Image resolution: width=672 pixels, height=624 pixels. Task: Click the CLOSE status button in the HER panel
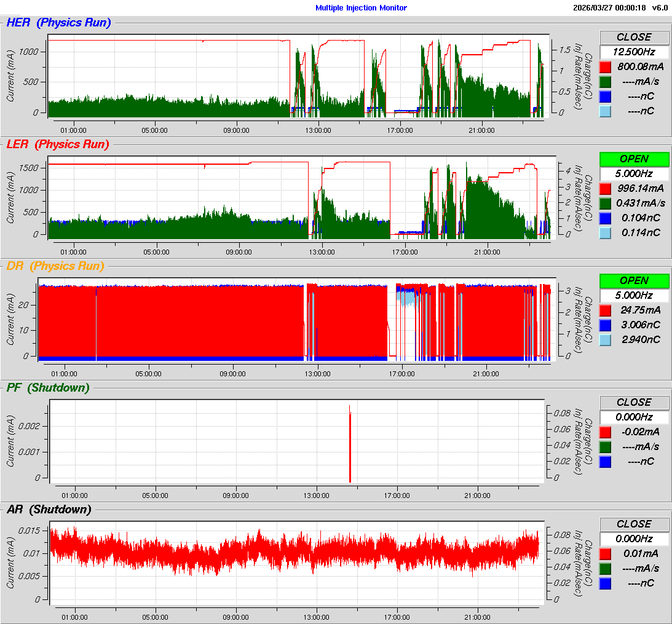634,37
